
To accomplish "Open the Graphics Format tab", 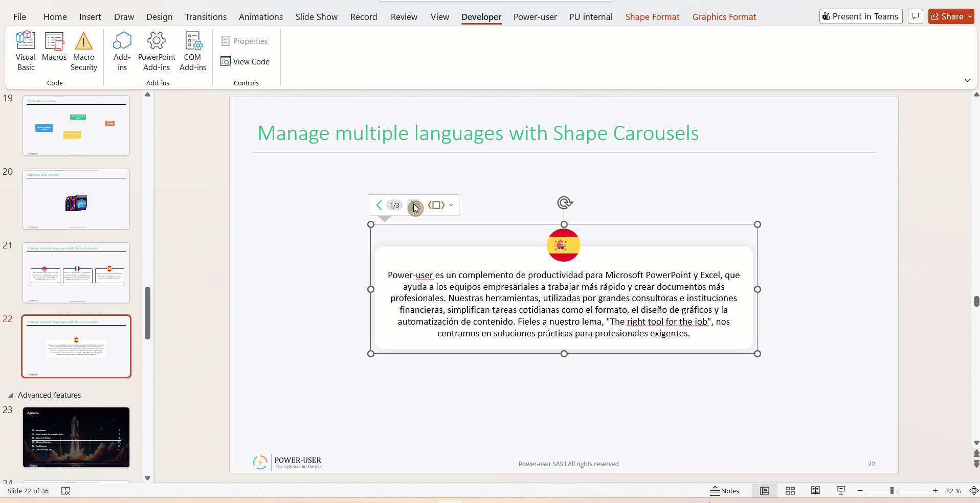I will click(x=724, y=17).
